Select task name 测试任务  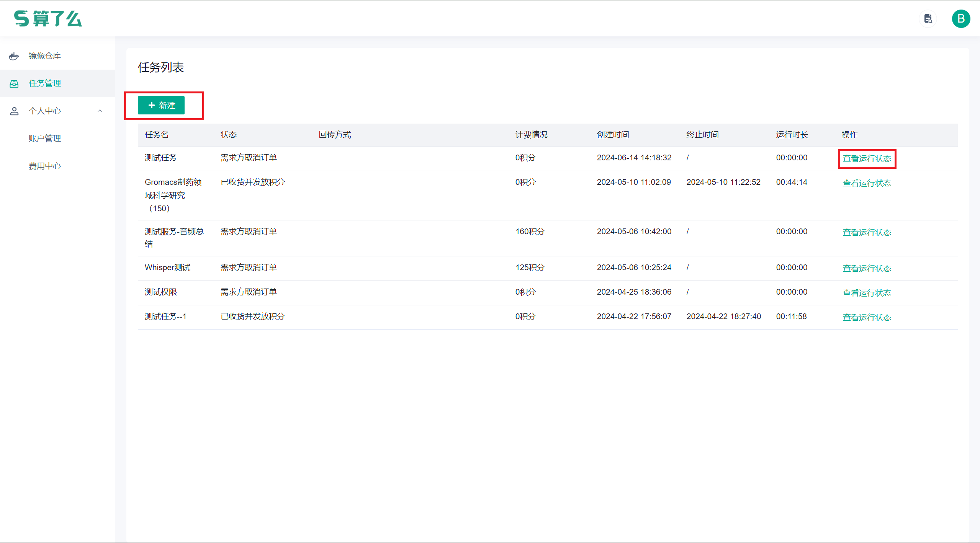pyautogui.click(x=160, y=158)
